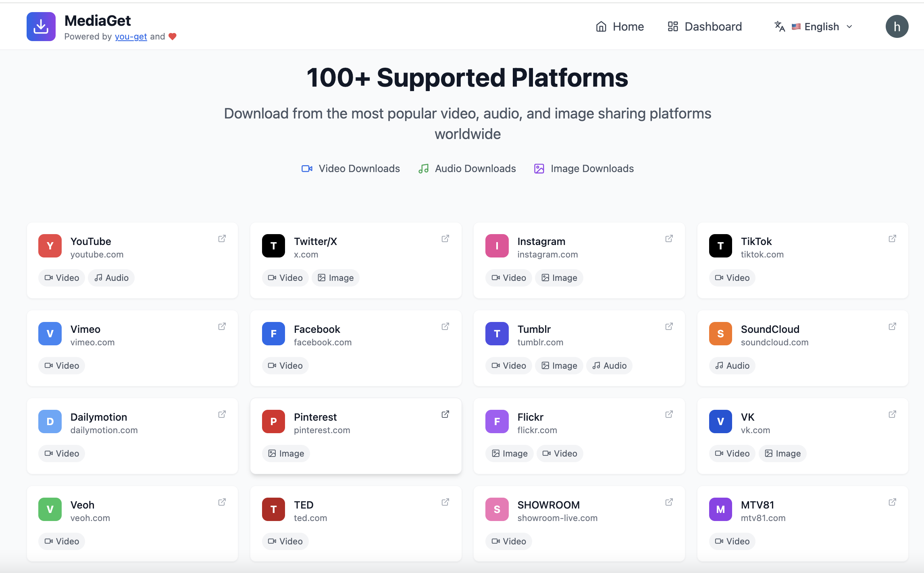Image resolution: width=924 pixels, height=573 pixels.
Task: Click the Video Downloads camera icon
Action: click(x=307, y=168)
